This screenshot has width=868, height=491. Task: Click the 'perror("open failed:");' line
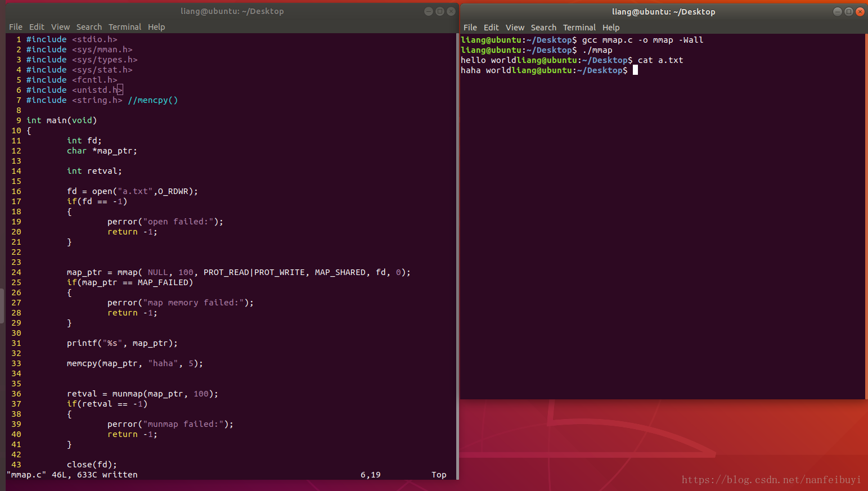pos(165,222)
